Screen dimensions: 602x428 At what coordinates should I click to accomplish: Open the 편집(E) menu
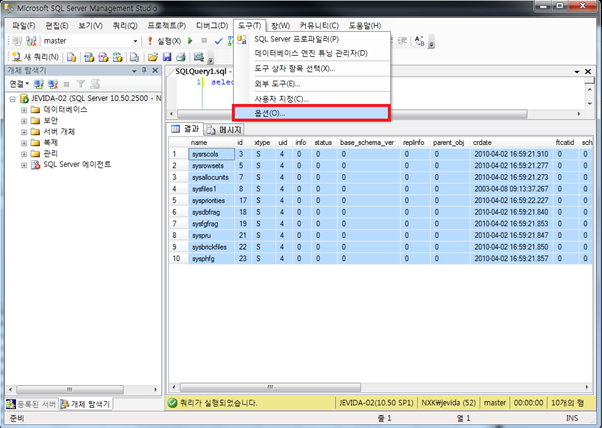click(x=56, y=26)
